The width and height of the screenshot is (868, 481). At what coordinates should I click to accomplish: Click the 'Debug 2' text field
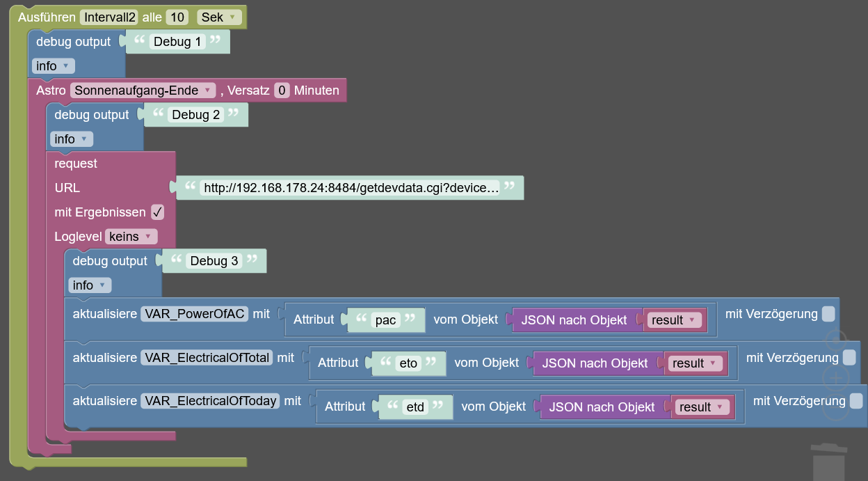pyautogui.click(x=196, y=115)
